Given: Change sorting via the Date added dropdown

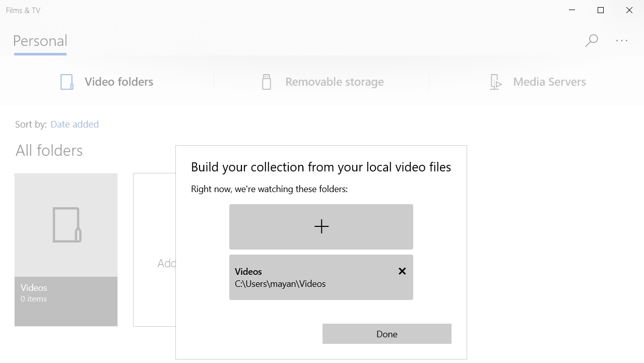Looking at the screenshot, I should tap(74, 124).
